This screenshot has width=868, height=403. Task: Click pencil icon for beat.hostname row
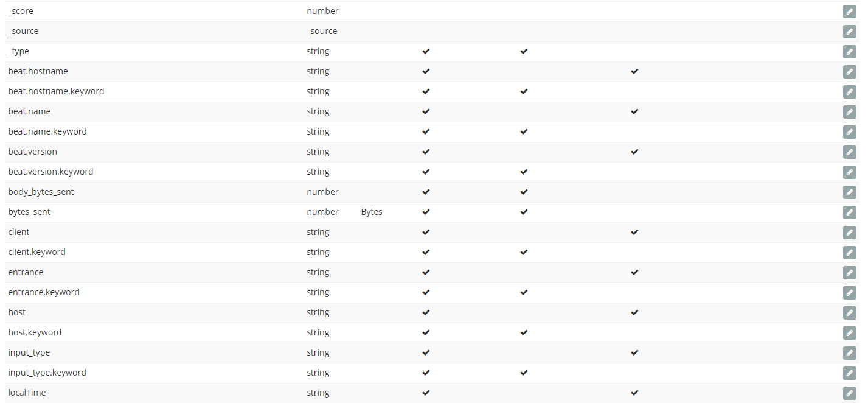point(849,72)
